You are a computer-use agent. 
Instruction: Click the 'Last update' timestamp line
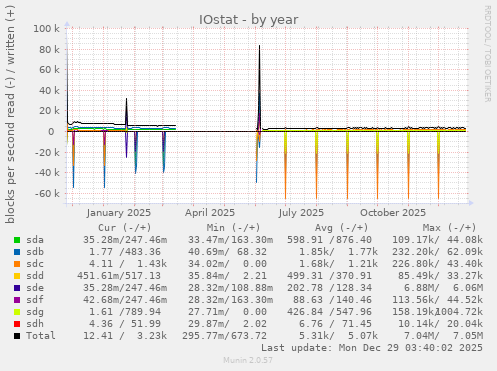pos(372,348)
